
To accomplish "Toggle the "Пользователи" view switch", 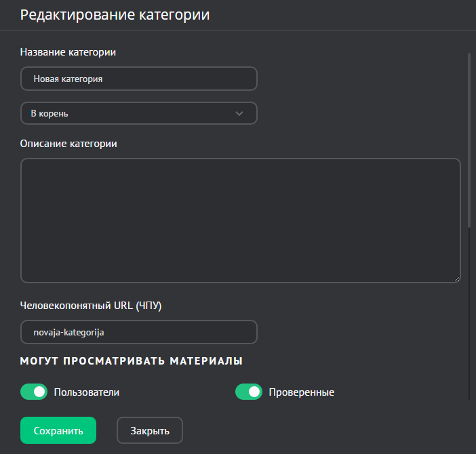I will tap(34, 392).
